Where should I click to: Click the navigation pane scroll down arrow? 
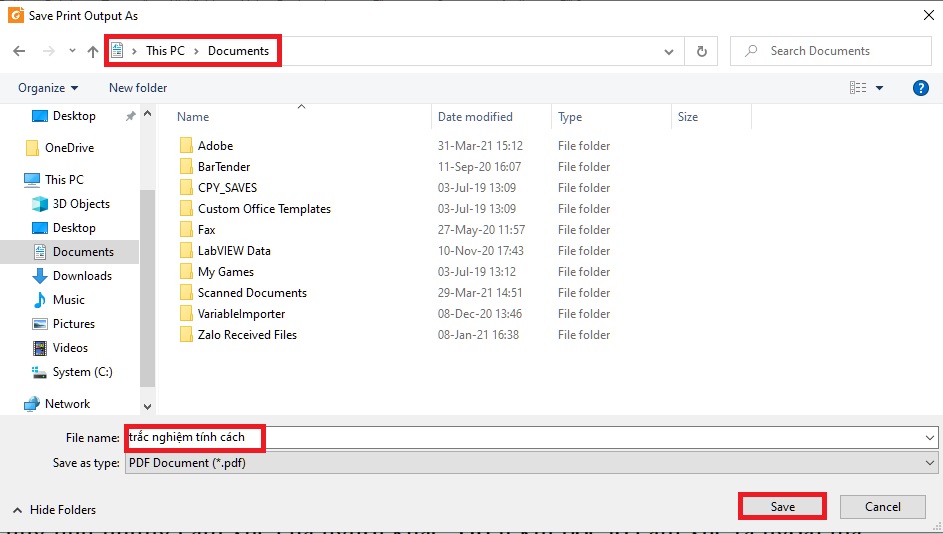pyautogui.click(x=147, y=407)
